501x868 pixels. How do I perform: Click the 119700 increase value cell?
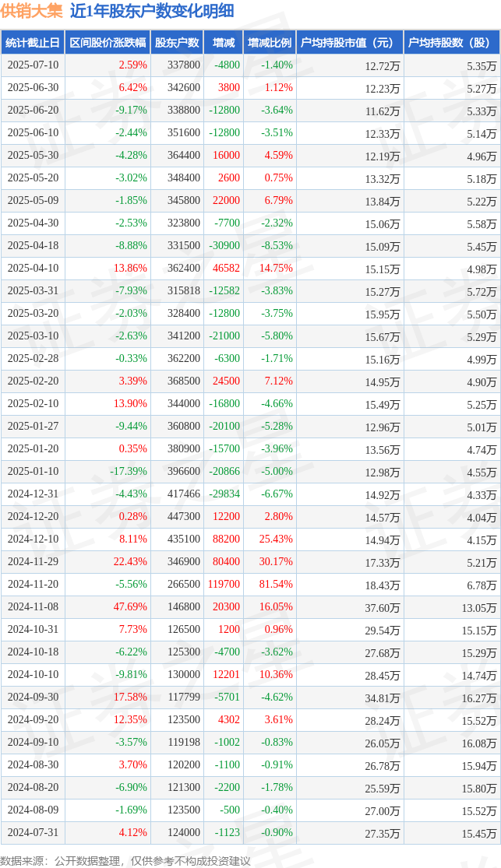pos(226,585)
